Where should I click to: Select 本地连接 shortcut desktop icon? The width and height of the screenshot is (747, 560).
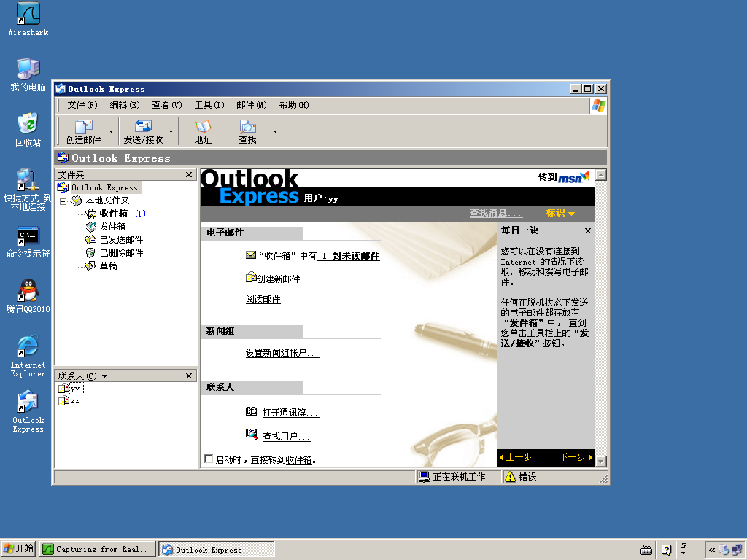28,190
